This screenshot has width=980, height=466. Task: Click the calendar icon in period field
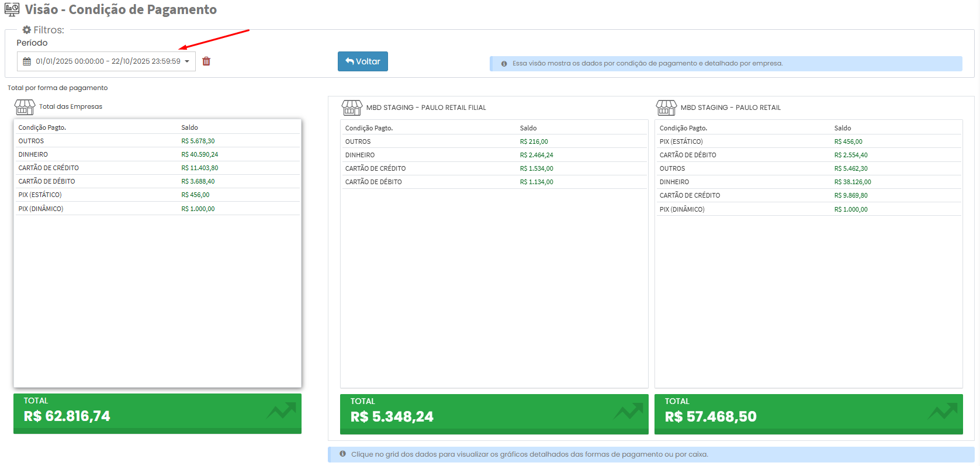(x=27, y=61)
